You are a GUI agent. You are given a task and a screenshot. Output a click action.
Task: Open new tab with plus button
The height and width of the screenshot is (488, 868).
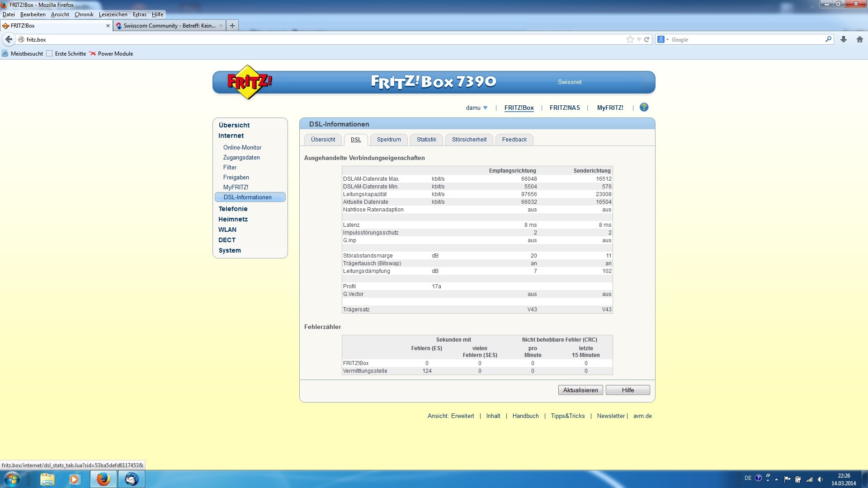pos(232,26)
